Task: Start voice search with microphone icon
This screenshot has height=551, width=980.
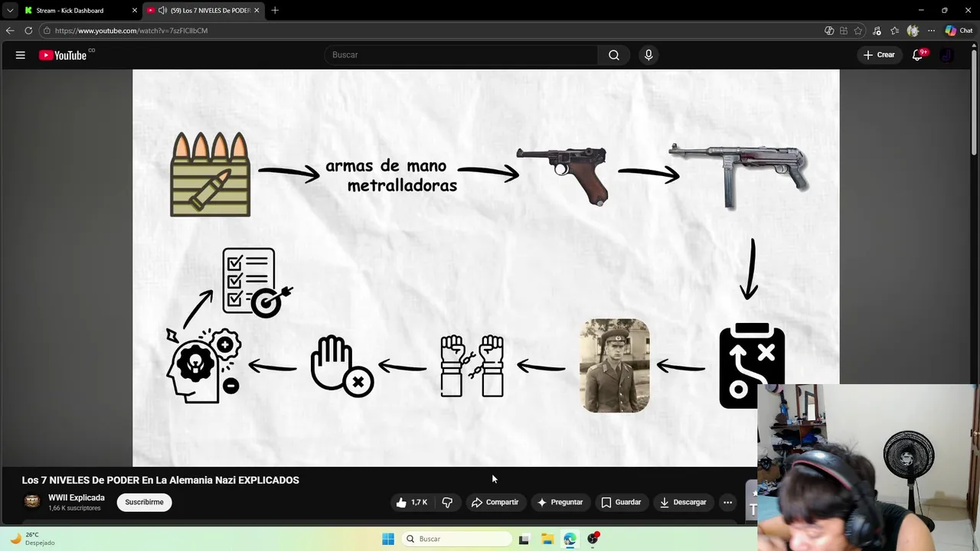Action: point(648,55)
